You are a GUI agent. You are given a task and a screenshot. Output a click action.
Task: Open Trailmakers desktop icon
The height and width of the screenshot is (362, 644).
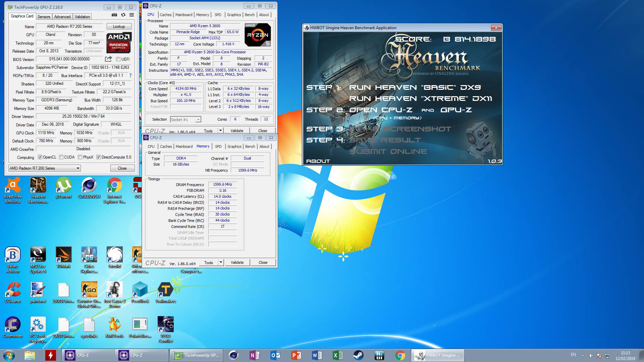pos(166,292)
